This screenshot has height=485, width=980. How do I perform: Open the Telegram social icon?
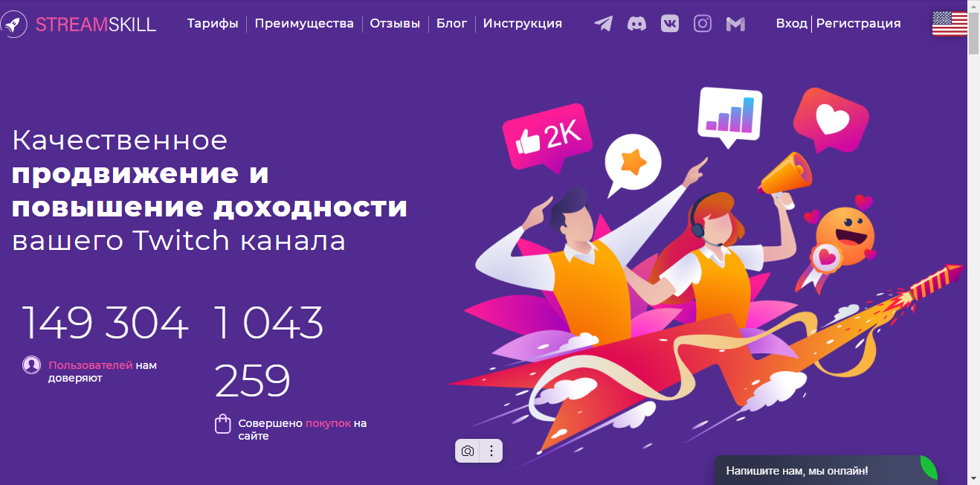604,24
